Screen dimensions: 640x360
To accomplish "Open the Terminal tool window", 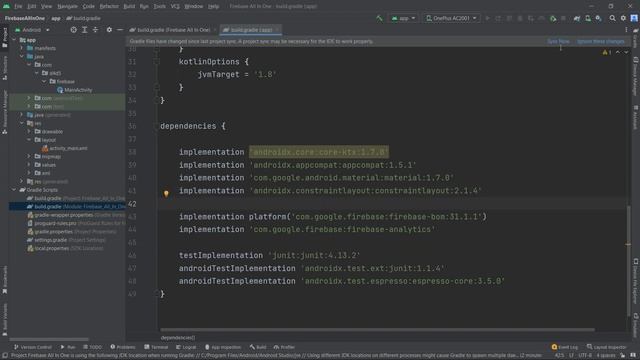I will pos(156,347).
